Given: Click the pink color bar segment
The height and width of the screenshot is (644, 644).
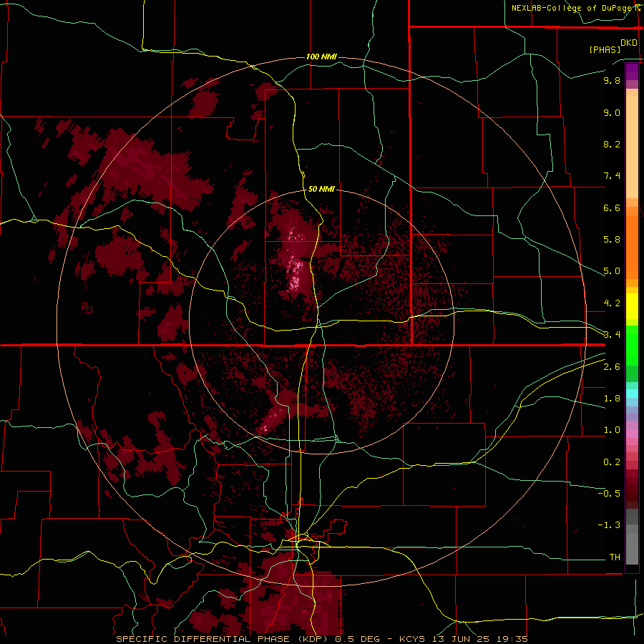Looking at the screenshot, I should click(632, 434).
